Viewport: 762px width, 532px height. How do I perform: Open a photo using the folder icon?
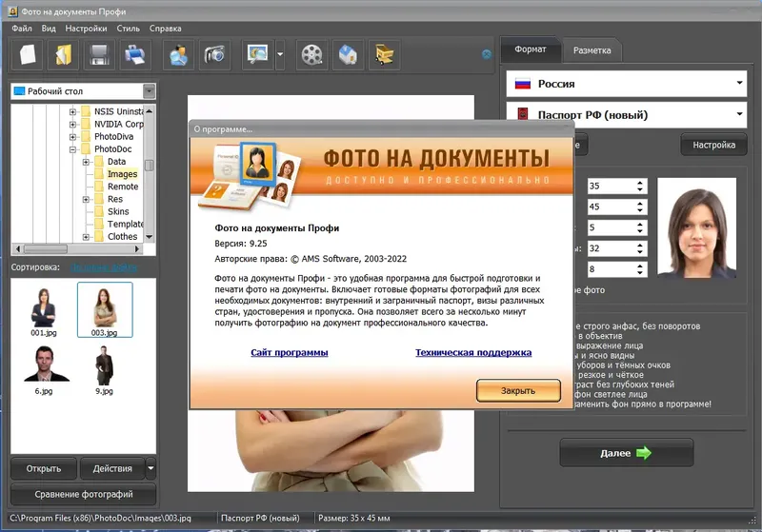point(64,55)
